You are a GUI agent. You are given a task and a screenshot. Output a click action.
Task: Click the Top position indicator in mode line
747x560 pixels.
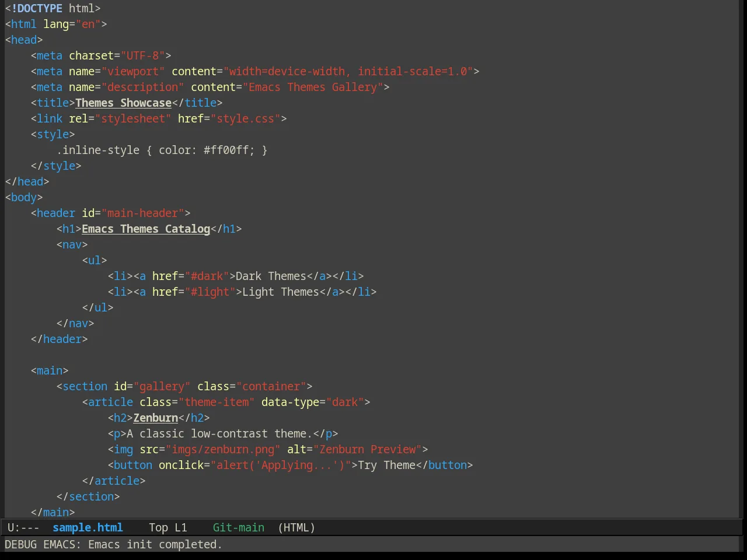coord(158,527)
